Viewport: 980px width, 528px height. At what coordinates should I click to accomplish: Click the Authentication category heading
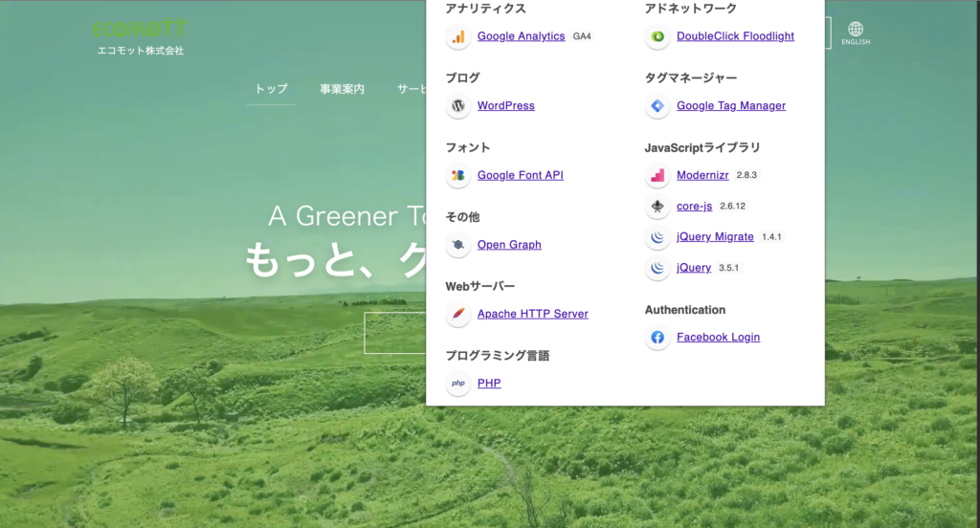pos(685,310)
